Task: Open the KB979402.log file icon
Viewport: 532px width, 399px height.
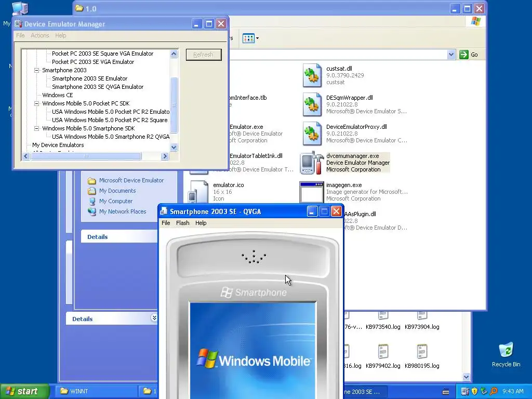Action: (x=383, y=351)
